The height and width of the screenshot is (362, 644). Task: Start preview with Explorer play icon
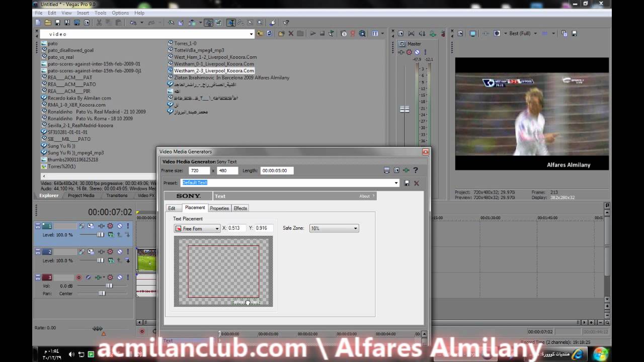point(313,34)
